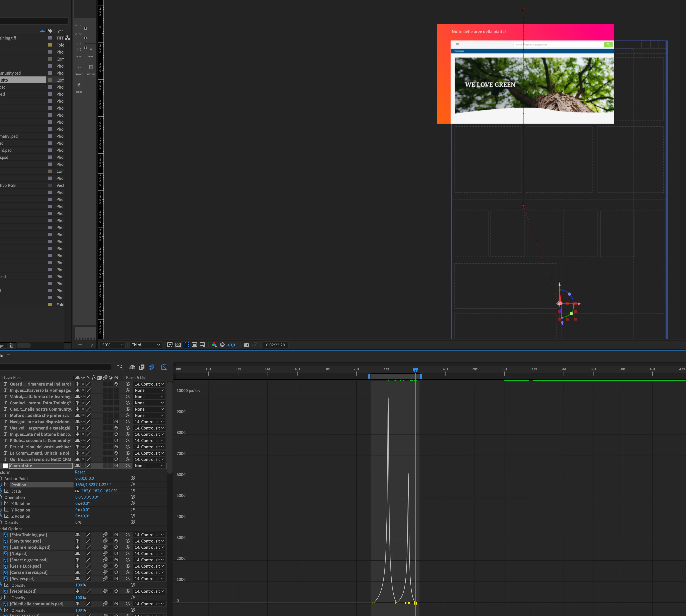
Task: Toggle 3D switch on Control site layer
Action: pyautogui.click(x=116, y=466)
